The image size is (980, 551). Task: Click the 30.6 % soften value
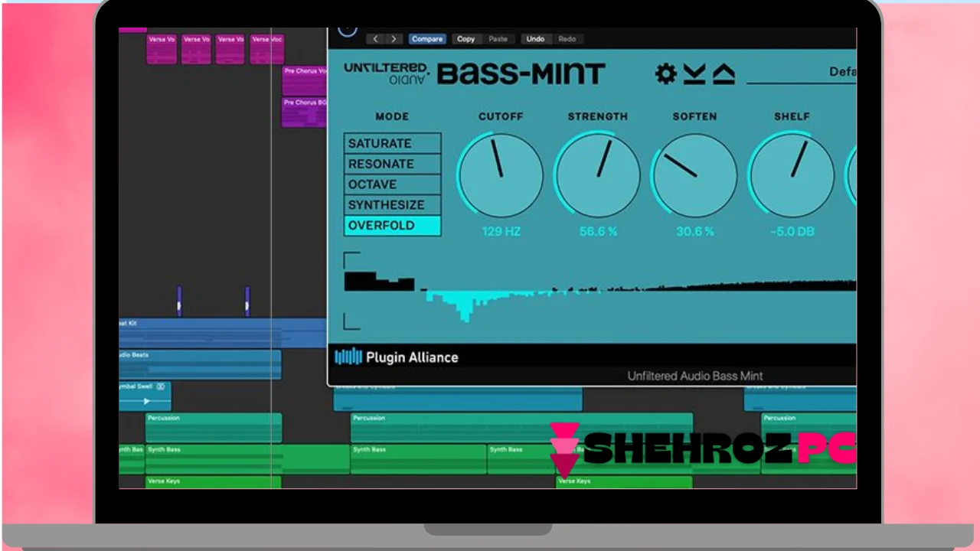click(694, 231)
